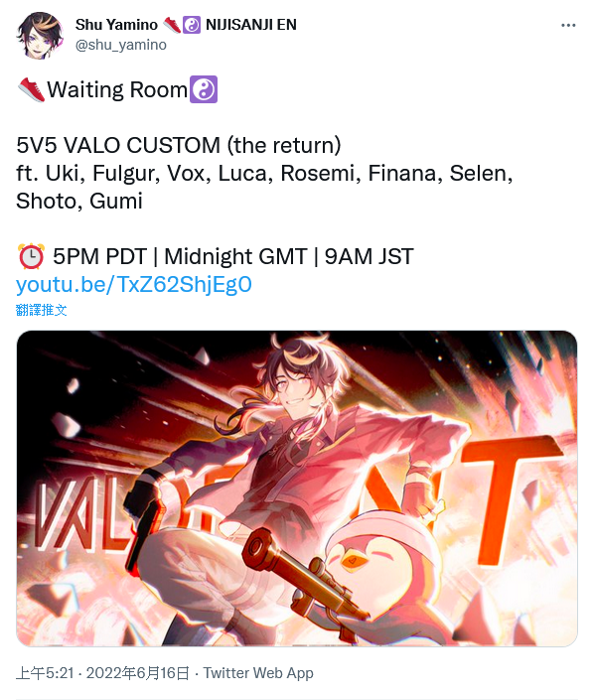Screen dimensions: 594x700
Task: Click the Twitter Web App source label
Action: pos(258,673)
